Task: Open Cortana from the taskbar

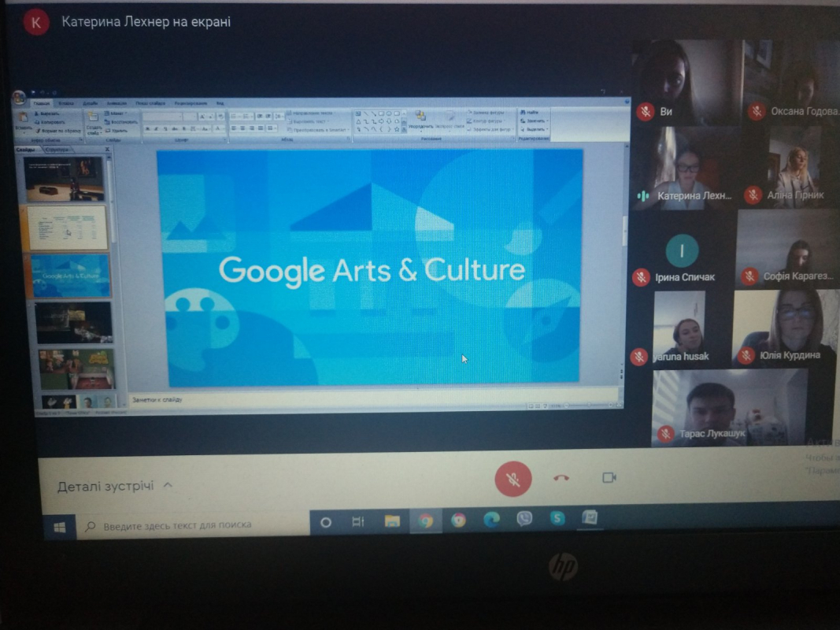Action: coord(326,522)
